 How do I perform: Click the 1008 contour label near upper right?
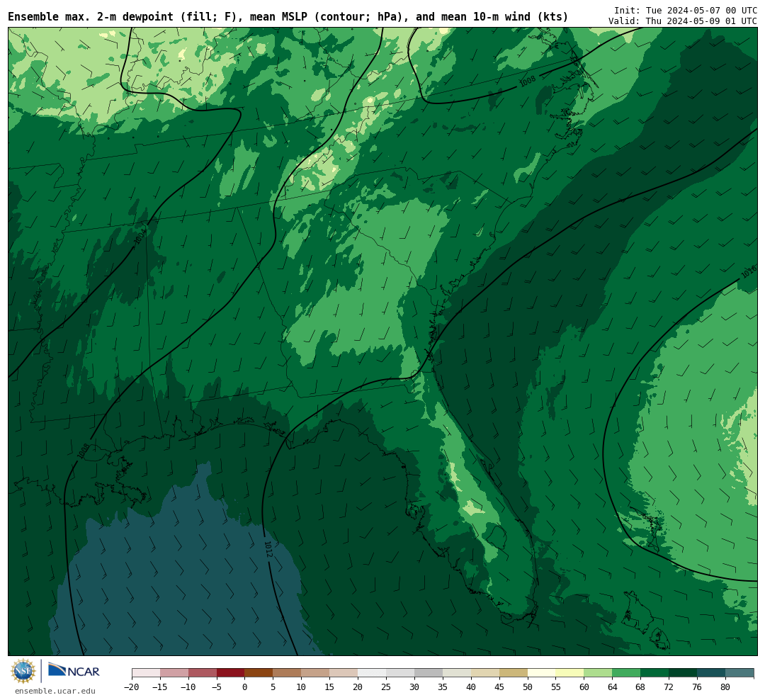[528, 81]
